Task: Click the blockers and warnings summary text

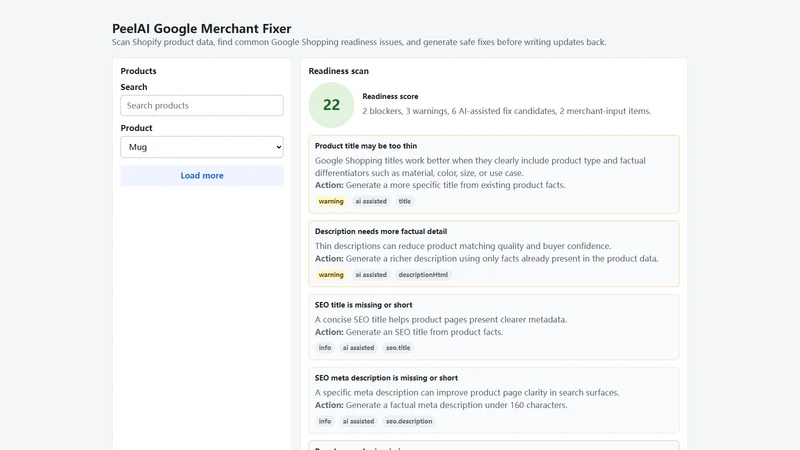Action: coord(507,111)
